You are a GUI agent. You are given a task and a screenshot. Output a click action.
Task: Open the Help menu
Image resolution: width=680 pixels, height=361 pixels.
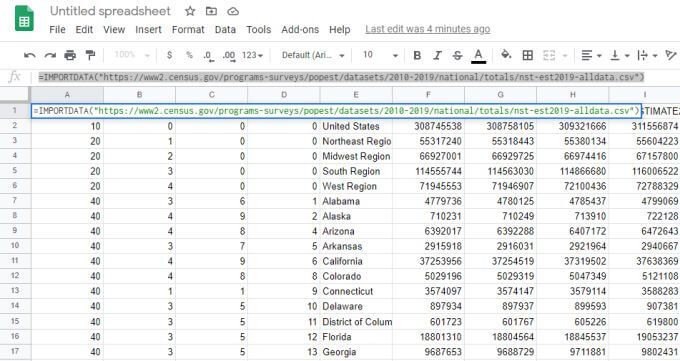pos(340,30)
